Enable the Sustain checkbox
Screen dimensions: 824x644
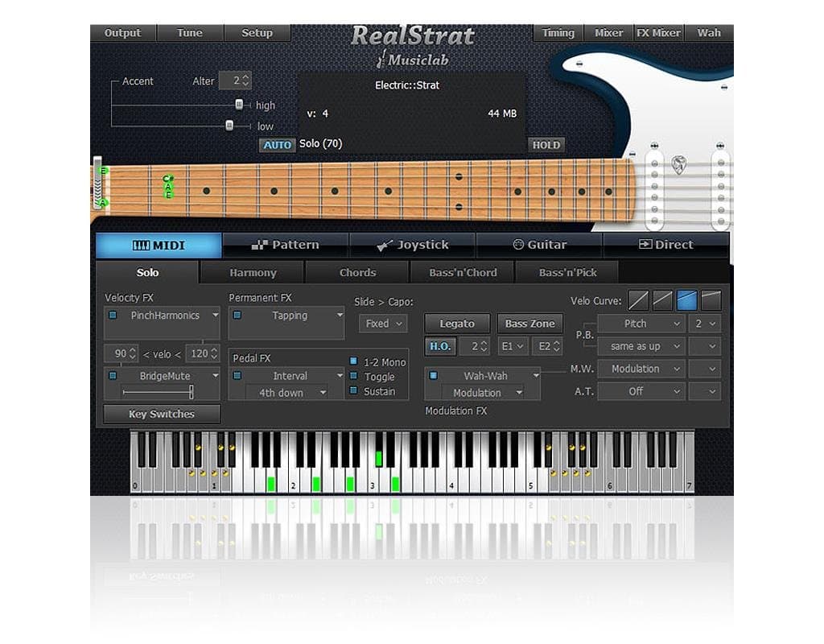(x=352, y=390)
